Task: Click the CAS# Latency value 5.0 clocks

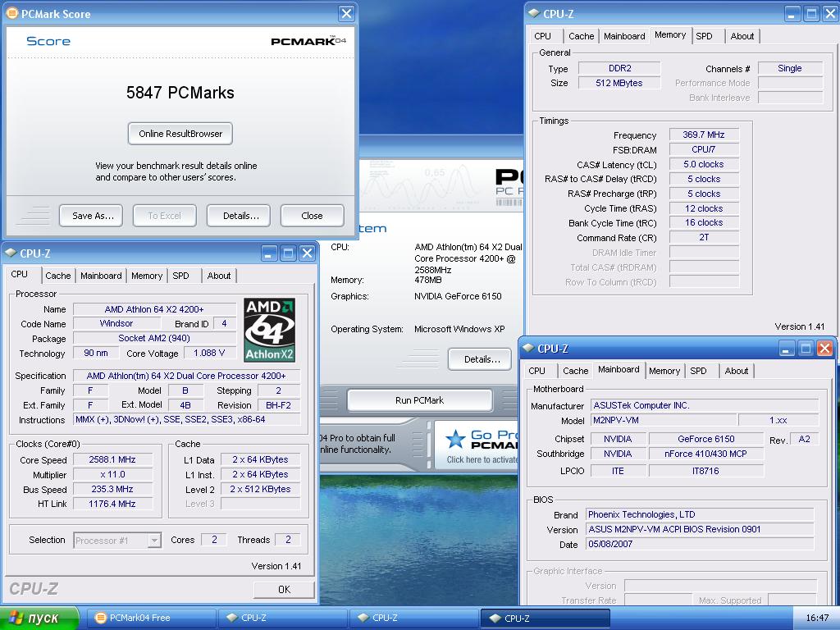Action: [704, 164]
